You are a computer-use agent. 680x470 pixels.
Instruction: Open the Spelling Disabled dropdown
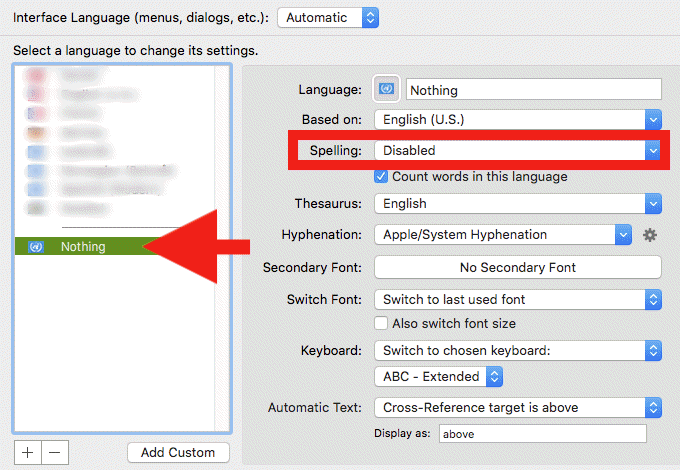point(517,150)
